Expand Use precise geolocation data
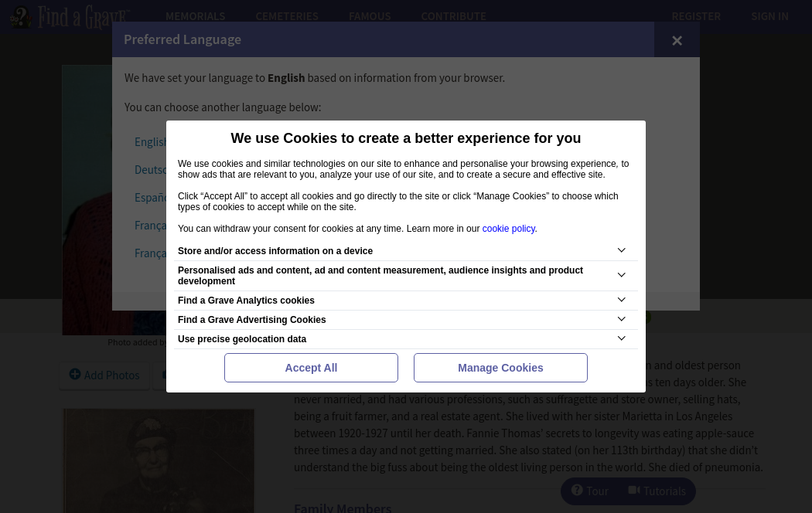The height and width of the screenshot is (513, 812). [x=621, y=339]
